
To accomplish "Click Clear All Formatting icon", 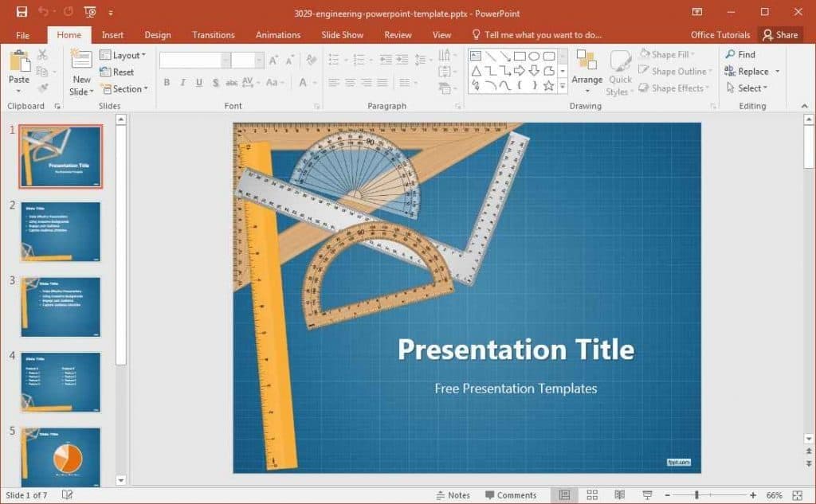I will pyautogui.click(x=312, y=61).
